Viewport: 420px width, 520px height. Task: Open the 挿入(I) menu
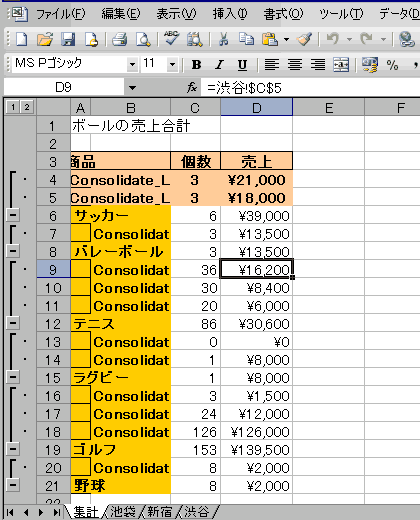230,14
